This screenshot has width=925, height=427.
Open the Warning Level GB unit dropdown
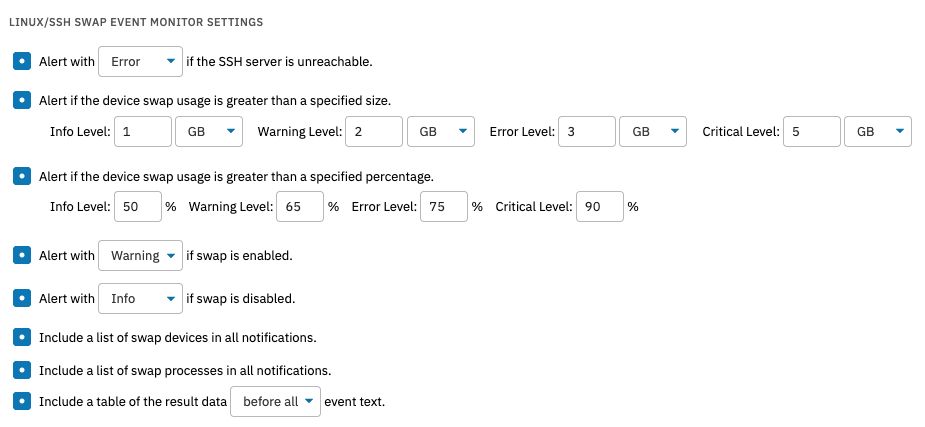441,132
